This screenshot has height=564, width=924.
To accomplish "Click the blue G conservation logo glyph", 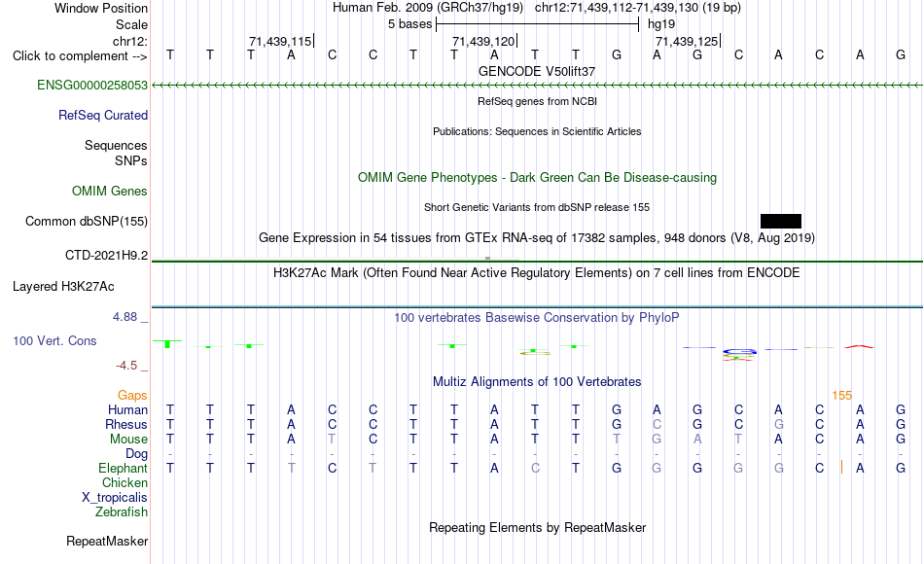I will point(739,352).
